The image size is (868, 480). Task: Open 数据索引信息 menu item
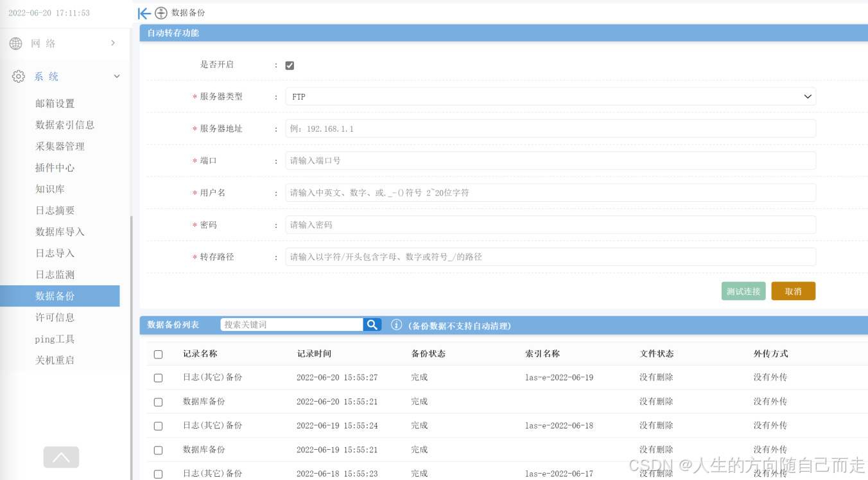[x=65, y=125]
